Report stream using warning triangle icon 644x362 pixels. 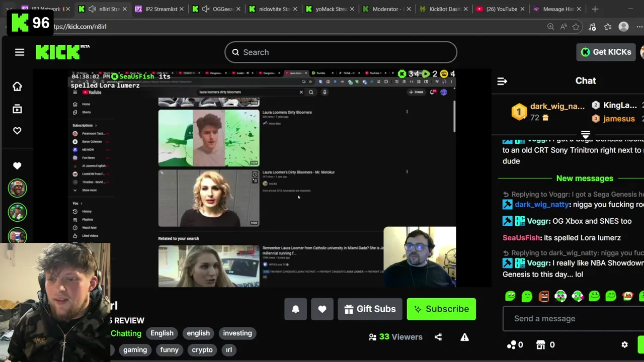(x=464, y=337)
